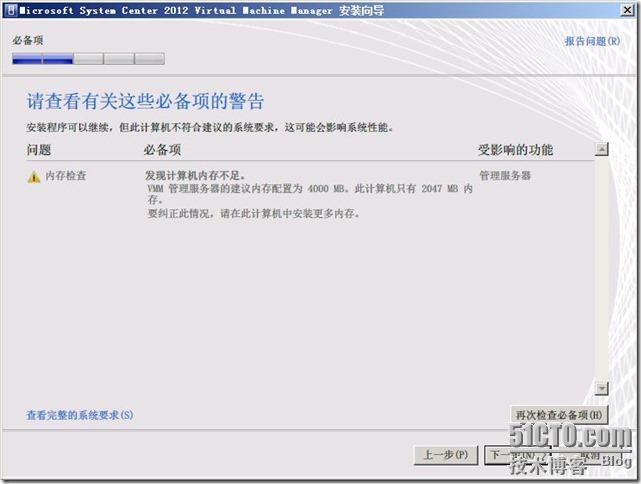Click the scroll down arrow of the list

tap(601, 388)
